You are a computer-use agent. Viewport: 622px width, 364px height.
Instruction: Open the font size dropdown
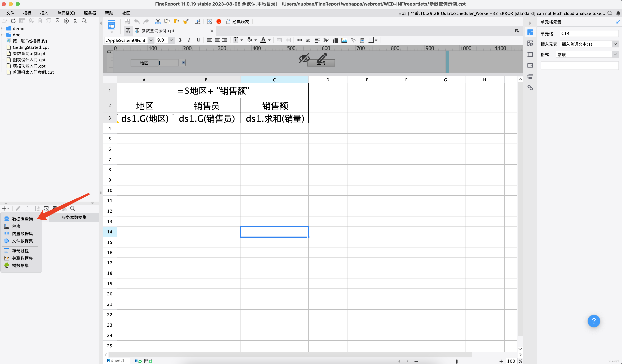171,40
